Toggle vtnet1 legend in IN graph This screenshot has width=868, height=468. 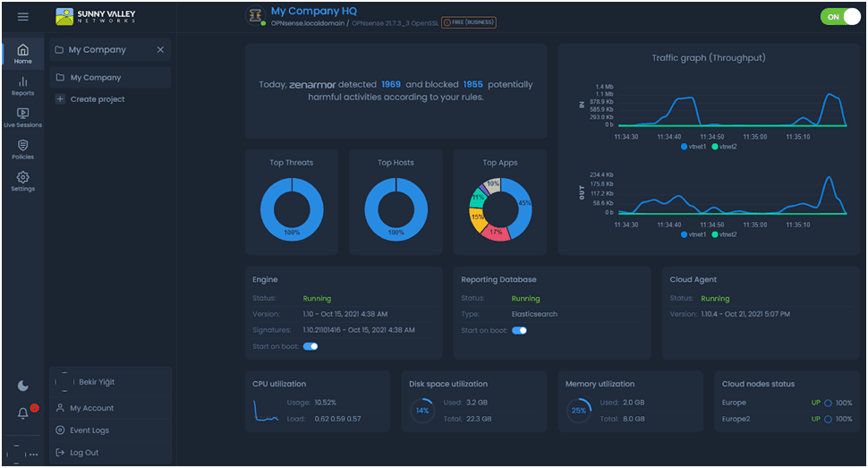[x=694, y=147]
